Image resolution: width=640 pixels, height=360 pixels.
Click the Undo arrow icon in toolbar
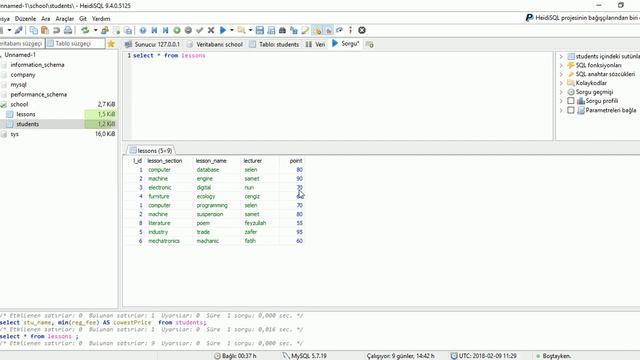pyautogui.click(x=56, y=30)
